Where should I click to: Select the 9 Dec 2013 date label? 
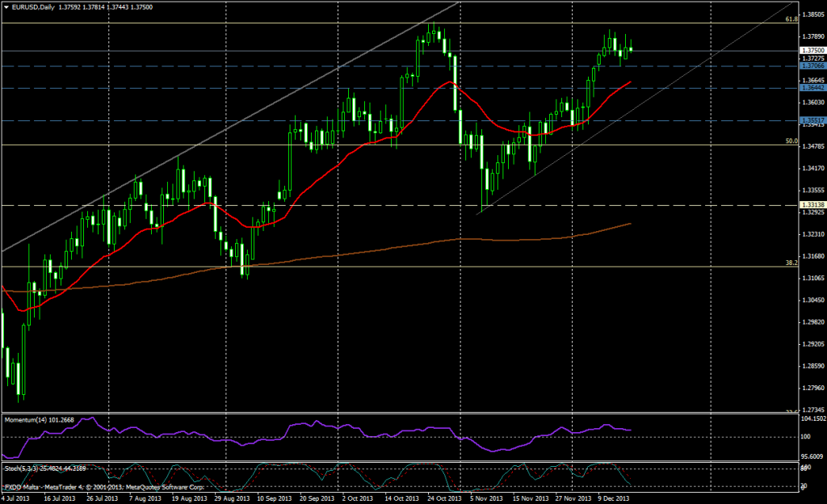coord(612,498)
